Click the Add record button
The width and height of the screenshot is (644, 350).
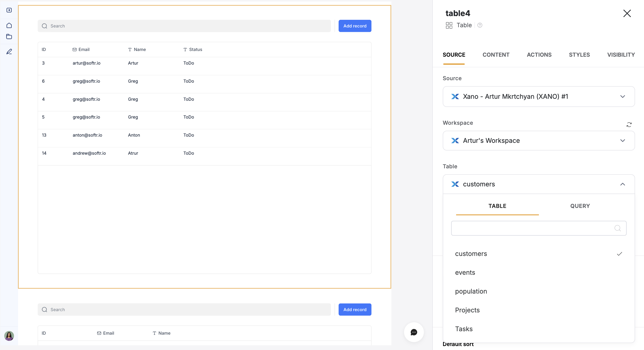[x=355, y=26]
